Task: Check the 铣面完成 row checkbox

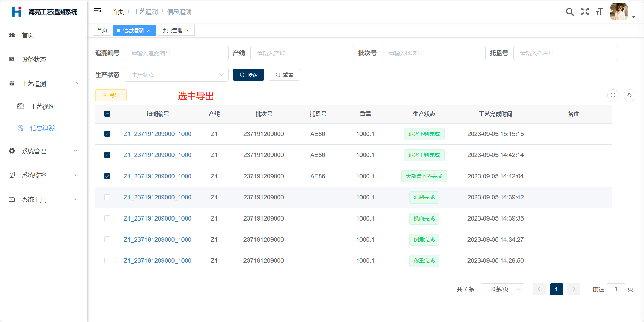Action: tap(107, 218)
